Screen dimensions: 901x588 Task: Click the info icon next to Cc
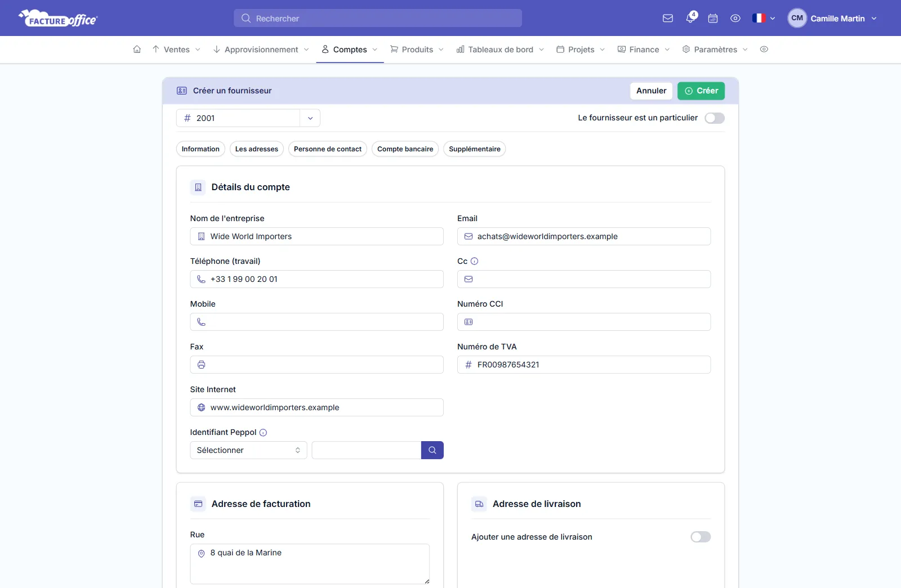pos(475,261)
